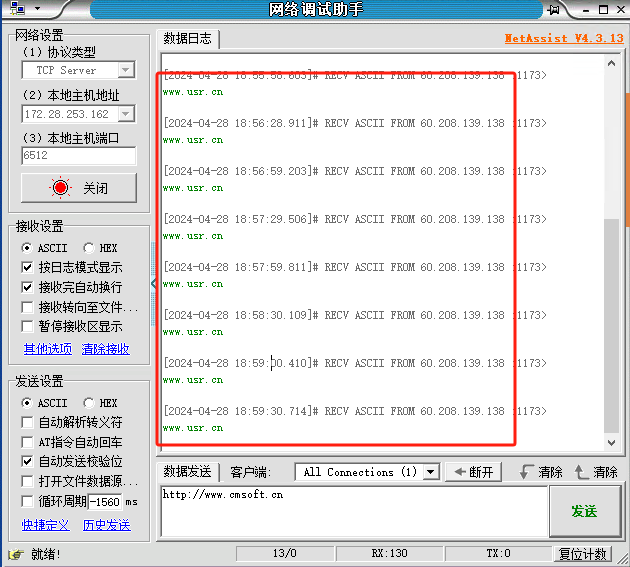Enable 暂停接收区显示 checkbox
The width and height of the screenshot is (630, 567).
pos(28,327)
